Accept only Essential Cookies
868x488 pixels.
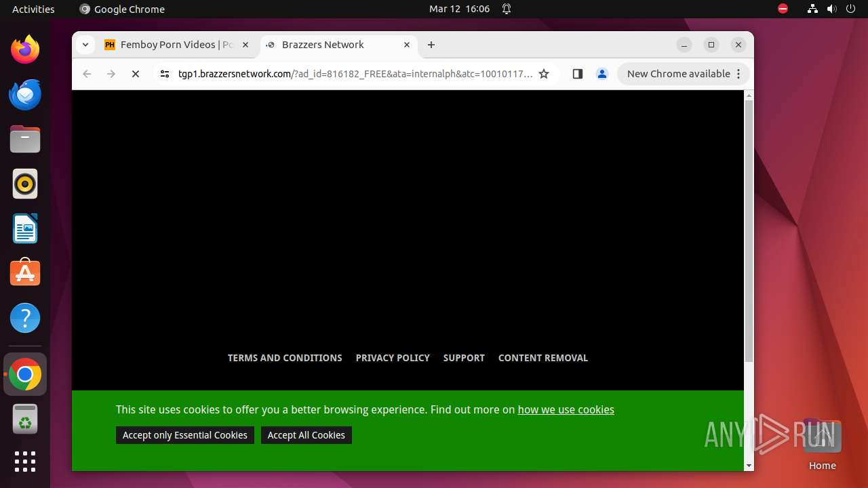pos(185,435)
